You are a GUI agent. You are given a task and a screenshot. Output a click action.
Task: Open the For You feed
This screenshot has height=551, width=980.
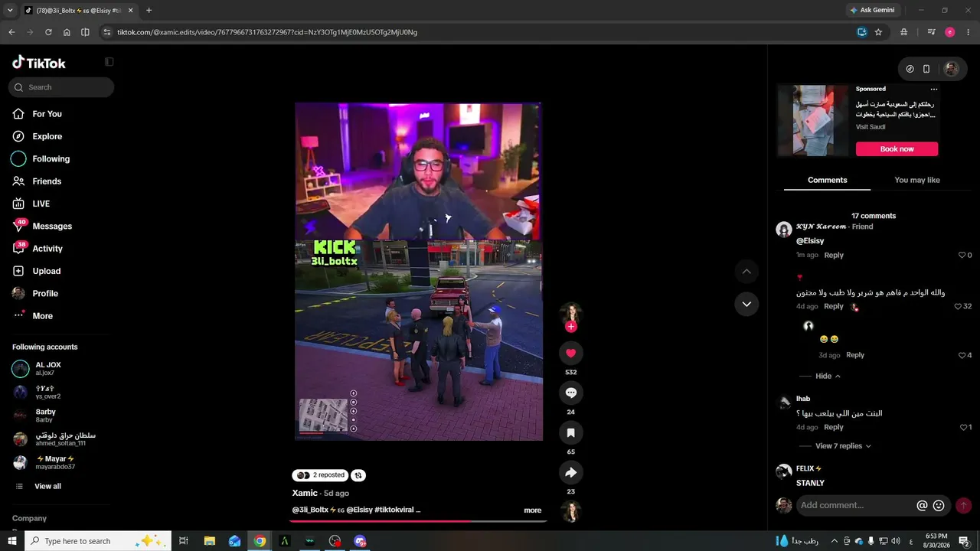click(47, 114)
